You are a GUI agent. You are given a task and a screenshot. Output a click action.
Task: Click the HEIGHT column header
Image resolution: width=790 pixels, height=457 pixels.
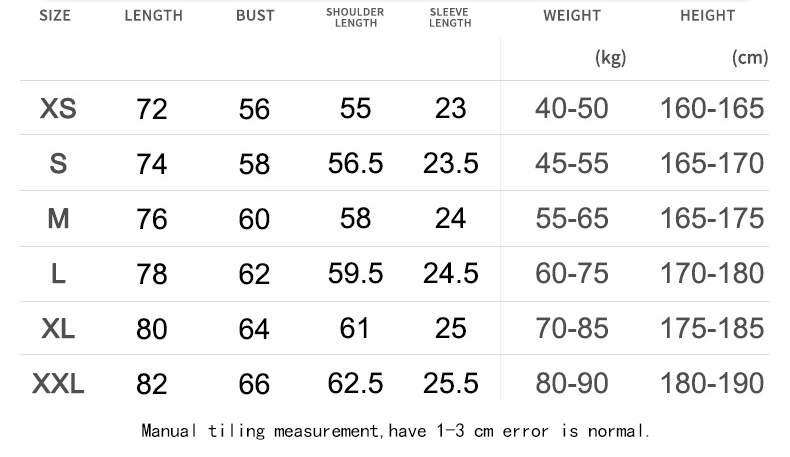tap(708, 16)
